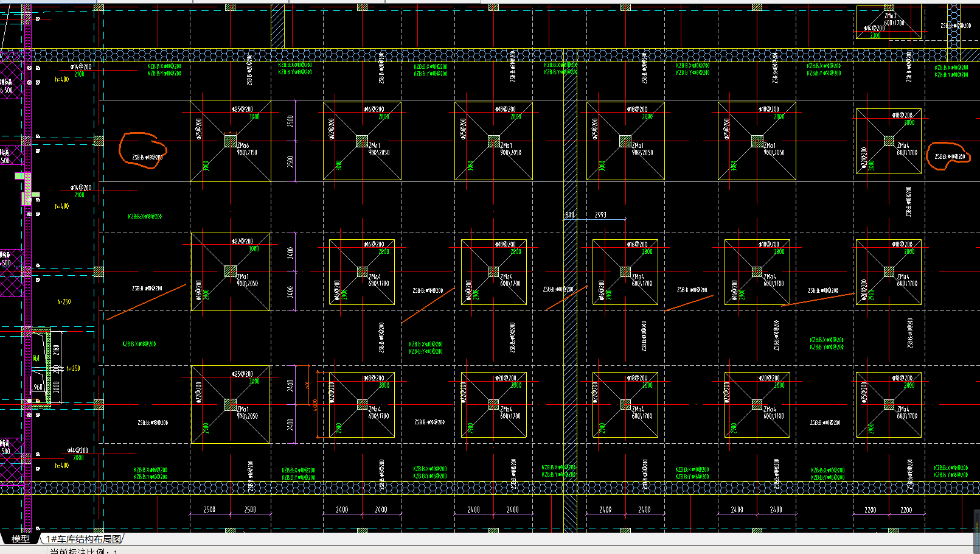Open the 1#车库结构布局图 layout tab
Screen dimensions: 980x554
point(84,539)
